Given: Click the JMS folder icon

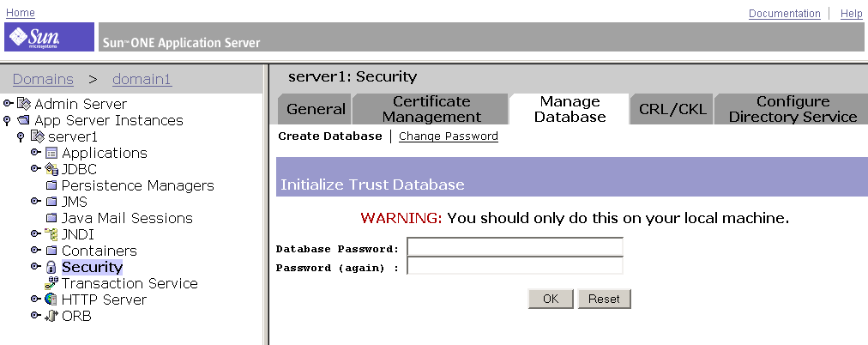Looking at the screenshot, I should 51,202.
